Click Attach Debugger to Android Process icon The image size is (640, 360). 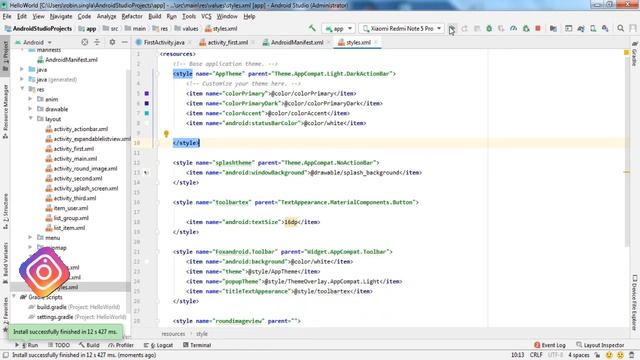click(x=526, y=29)
